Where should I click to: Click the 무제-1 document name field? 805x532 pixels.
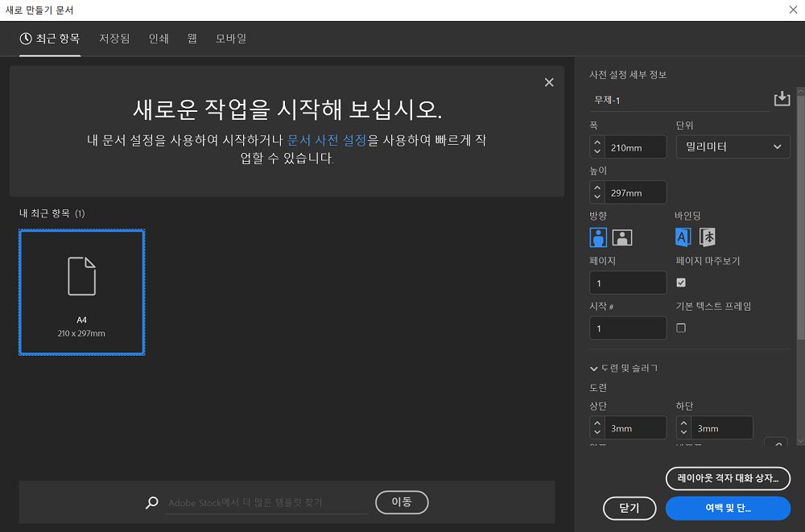679,100
